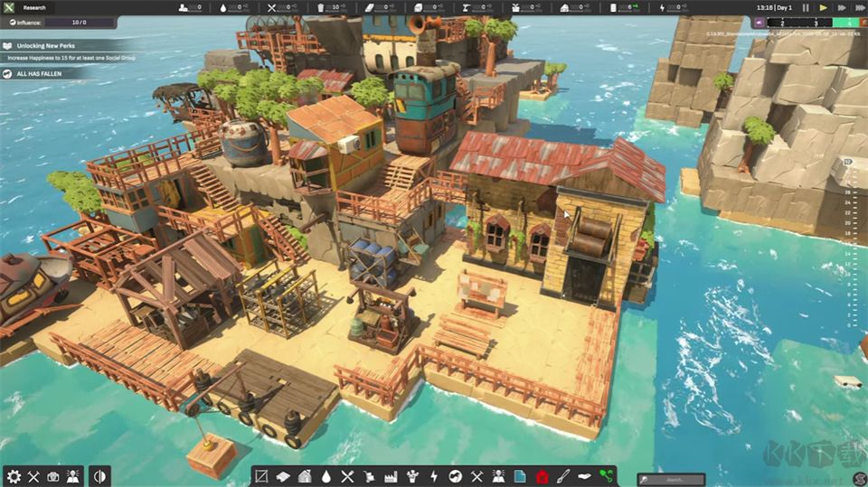The height and width of the screenshot is (487, 868).
Task: Click the green crossed-tools research icon
Action: pyautogui.click(x=9, y=8)
